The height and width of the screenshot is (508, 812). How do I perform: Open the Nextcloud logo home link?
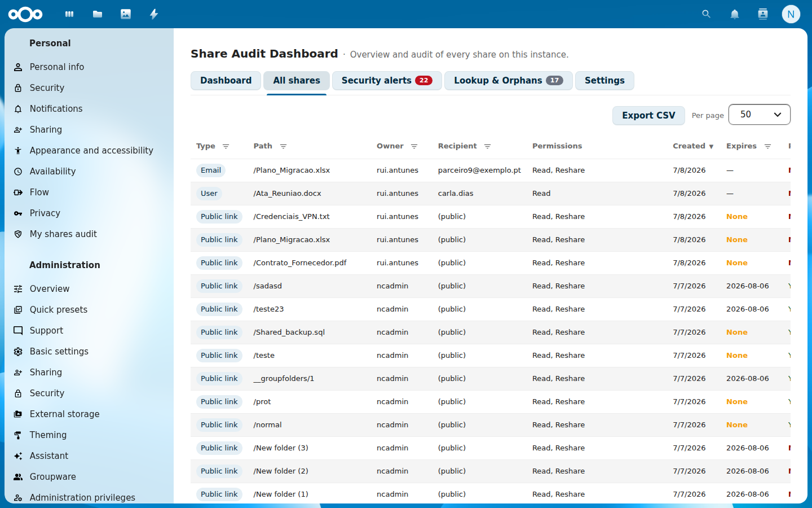tap(25, 14)
